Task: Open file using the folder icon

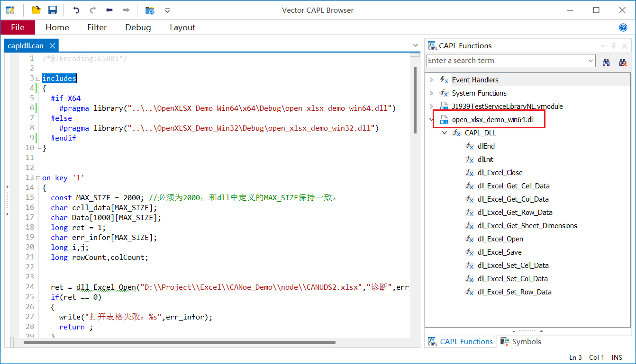Action: tap(36, 10)
